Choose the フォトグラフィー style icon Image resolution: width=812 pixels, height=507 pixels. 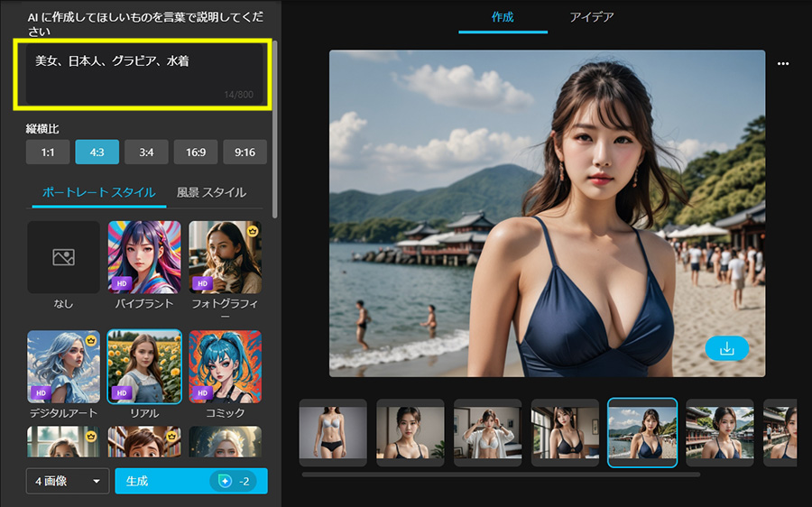click(x=225, y=257)
